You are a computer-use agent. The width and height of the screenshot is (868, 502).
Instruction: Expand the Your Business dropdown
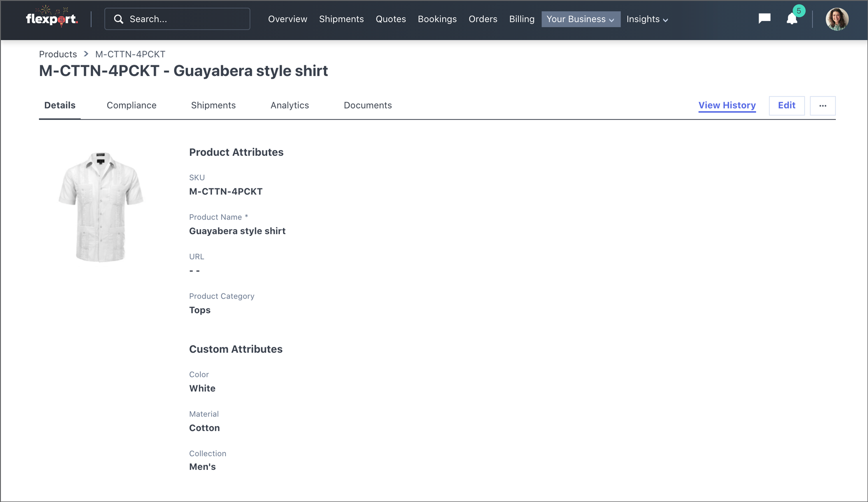point(580,19)
